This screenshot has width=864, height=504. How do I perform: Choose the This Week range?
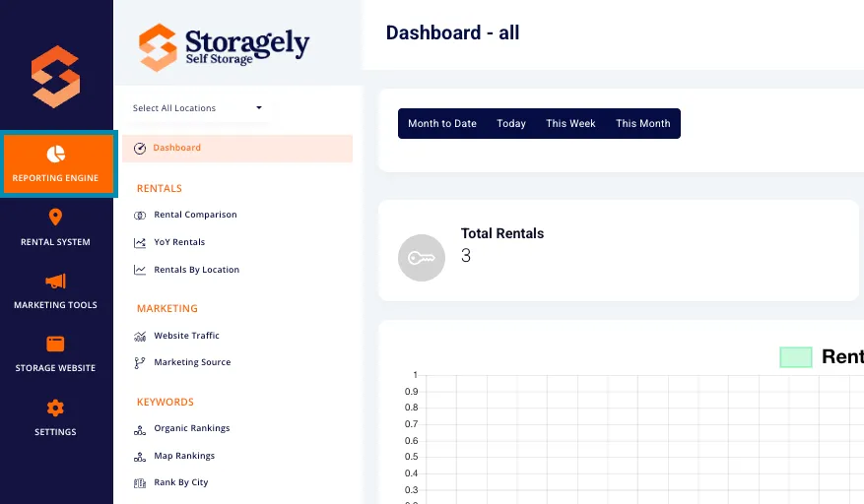click(x=570, y=123)
